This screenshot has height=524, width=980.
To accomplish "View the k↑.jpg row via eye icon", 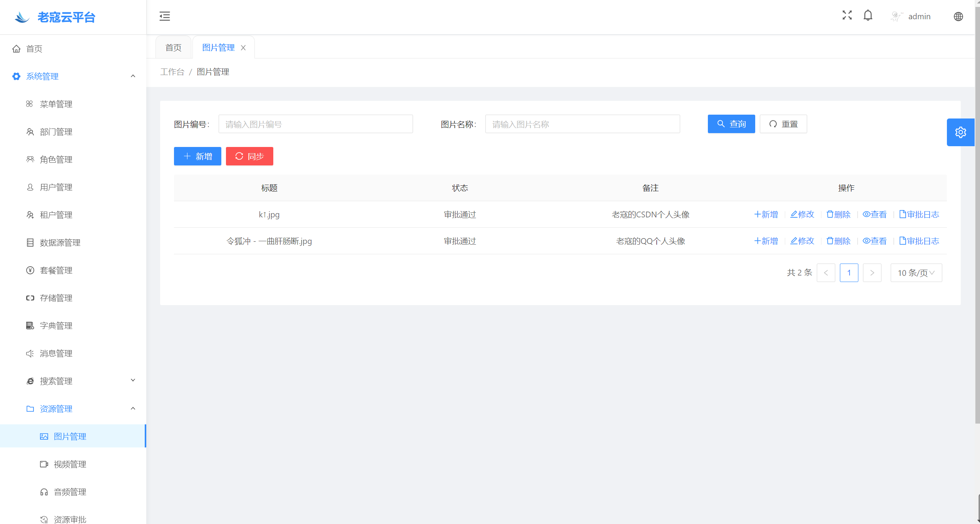I will pos(875,214).
